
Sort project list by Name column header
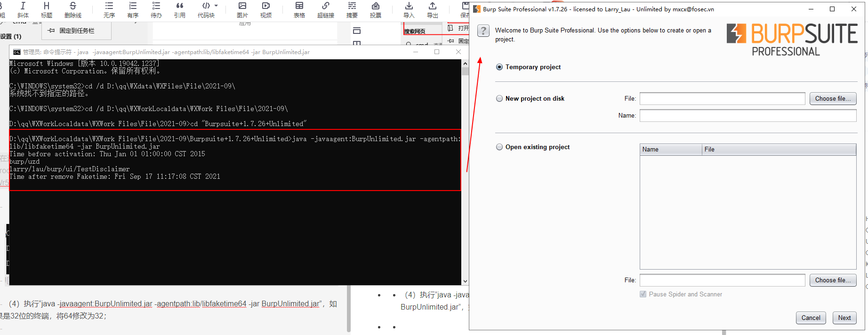pos(671,149)
